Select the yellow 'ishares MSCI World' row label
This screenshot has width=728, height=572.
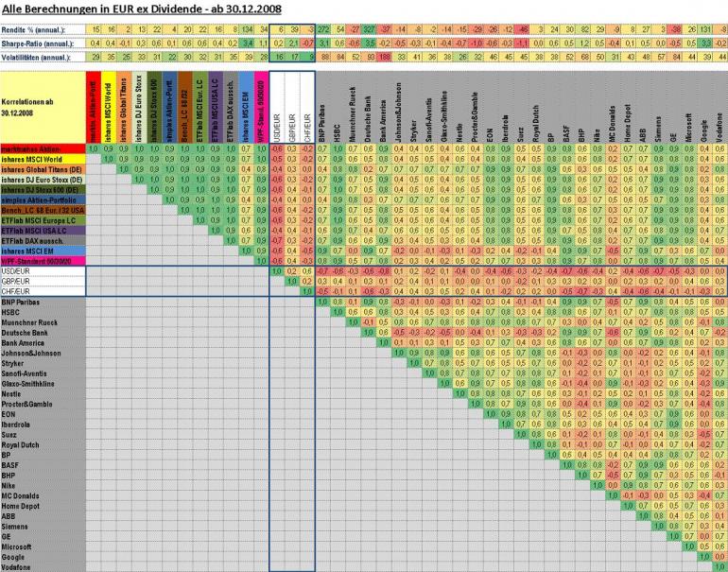[x=43, y=159]
